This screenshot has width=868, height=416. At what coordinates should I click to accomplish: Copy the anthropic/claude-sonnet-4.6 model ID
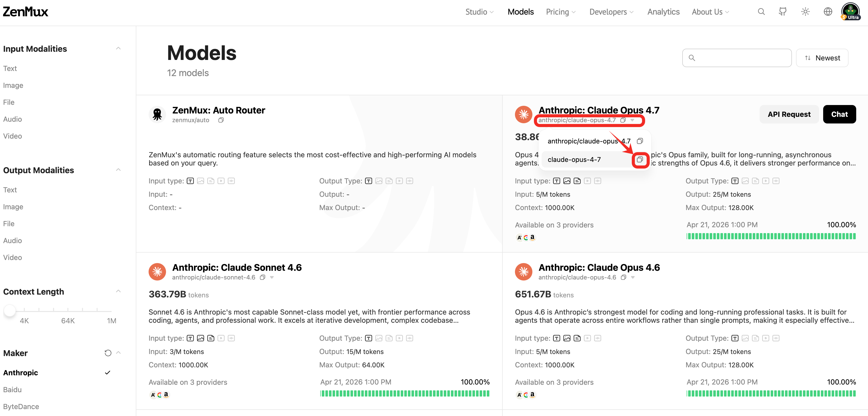tap(263, 278)
